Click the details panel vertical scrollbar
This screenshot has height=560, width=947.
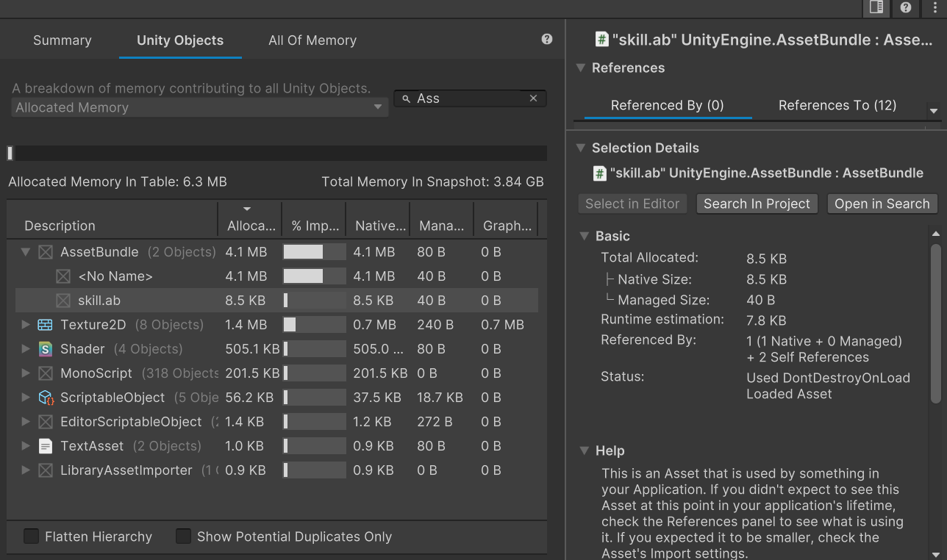935,323
